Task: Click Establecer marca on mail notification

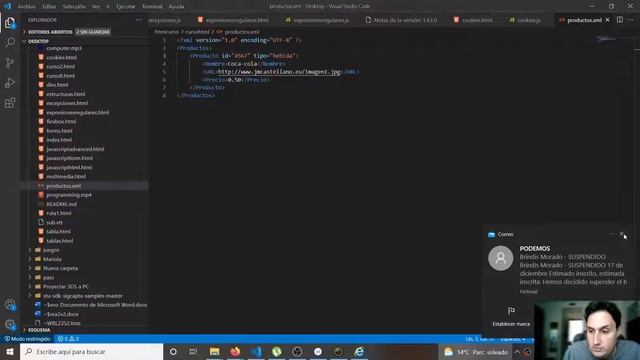Action: click(x=511, y=316)
